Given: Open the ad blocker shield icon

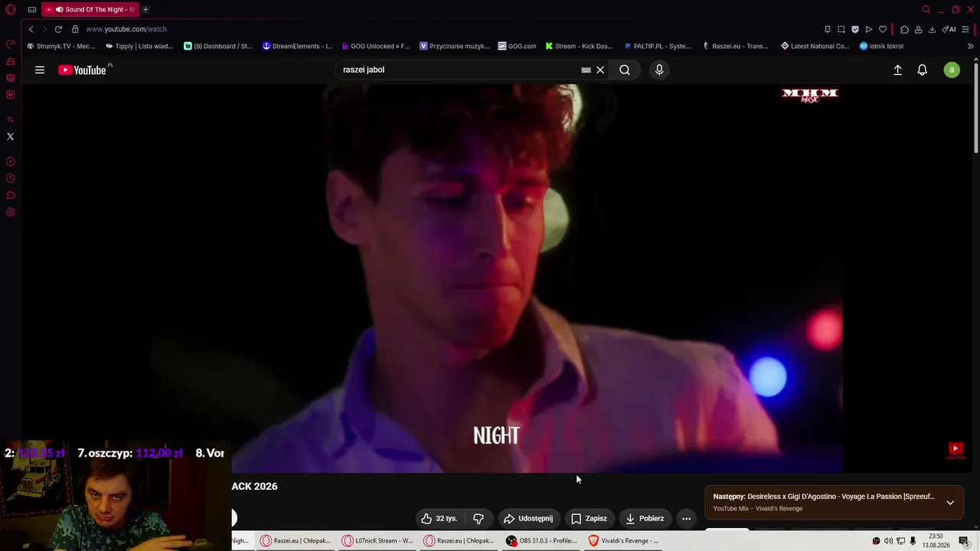Looking at the screenshot, I should click(x=855, y=29).
